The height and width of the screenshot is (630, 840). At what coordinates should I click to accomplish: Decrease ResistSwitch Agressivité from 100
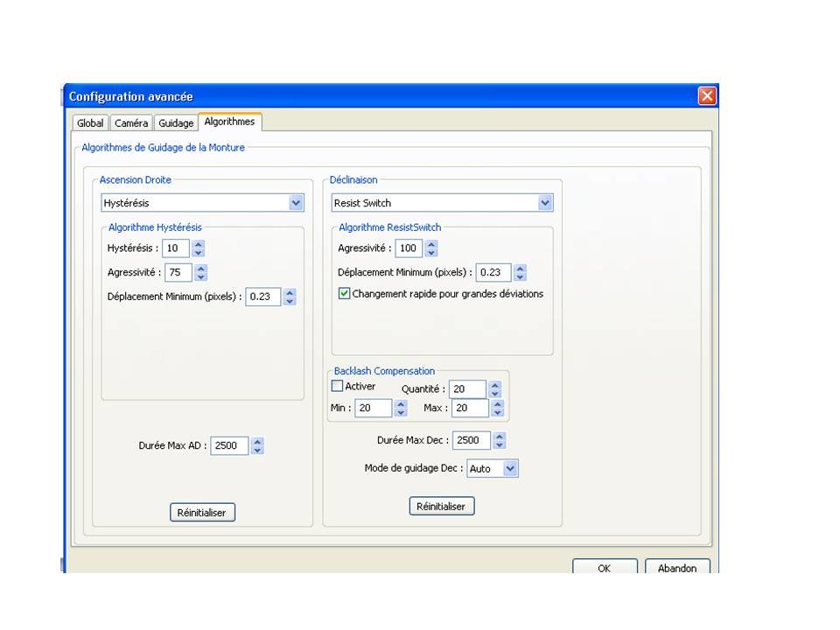coord(431,253)
